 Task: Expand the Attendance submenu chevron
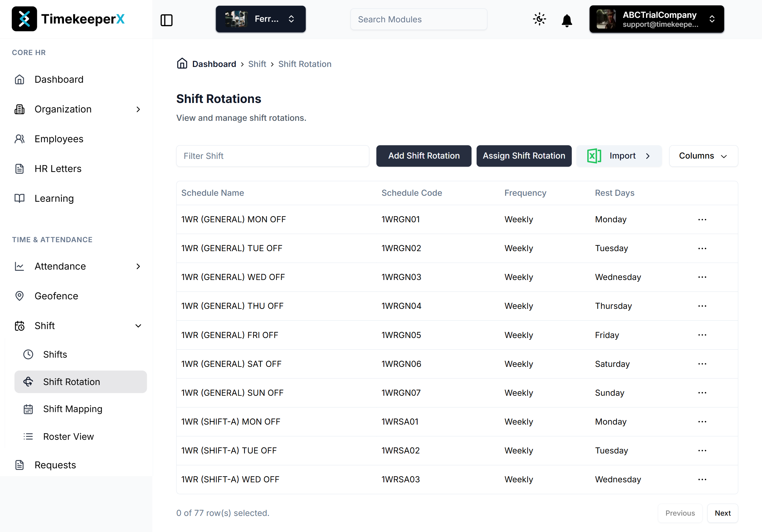click(x=138, y=266)
